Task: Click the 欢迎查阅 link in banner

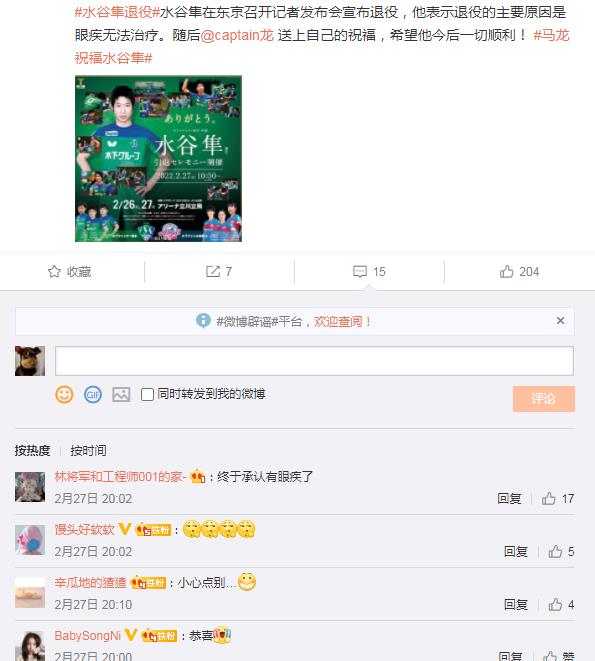Action: [x=342, y=322]
